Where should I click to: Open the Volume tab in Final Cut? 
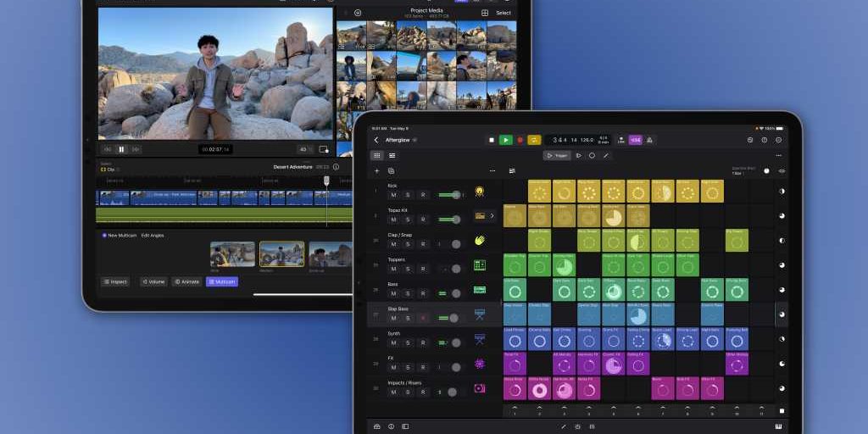pyautogui.click(x=153, y=281)
